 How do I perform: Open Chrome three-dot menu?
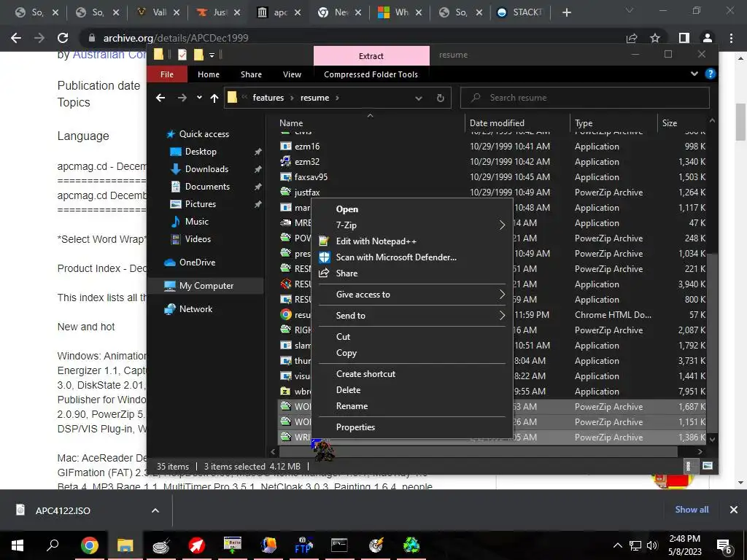(x=731, y=38)
